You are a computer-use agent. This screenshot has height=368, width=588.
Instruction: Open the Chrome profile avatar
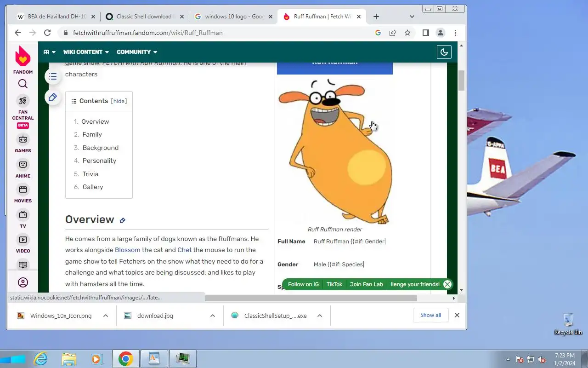(441, 33)
